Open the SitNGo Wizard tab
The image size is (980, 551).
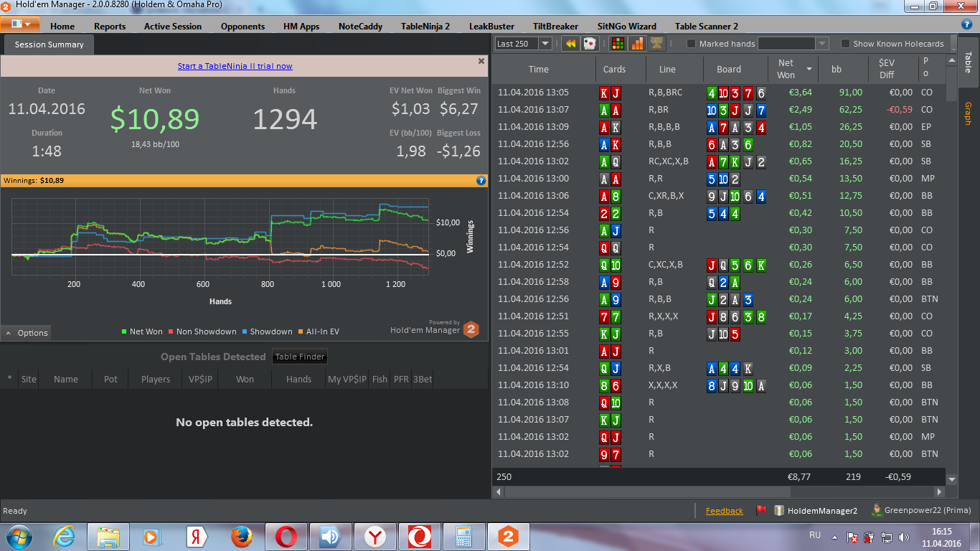tap(626, 27)
